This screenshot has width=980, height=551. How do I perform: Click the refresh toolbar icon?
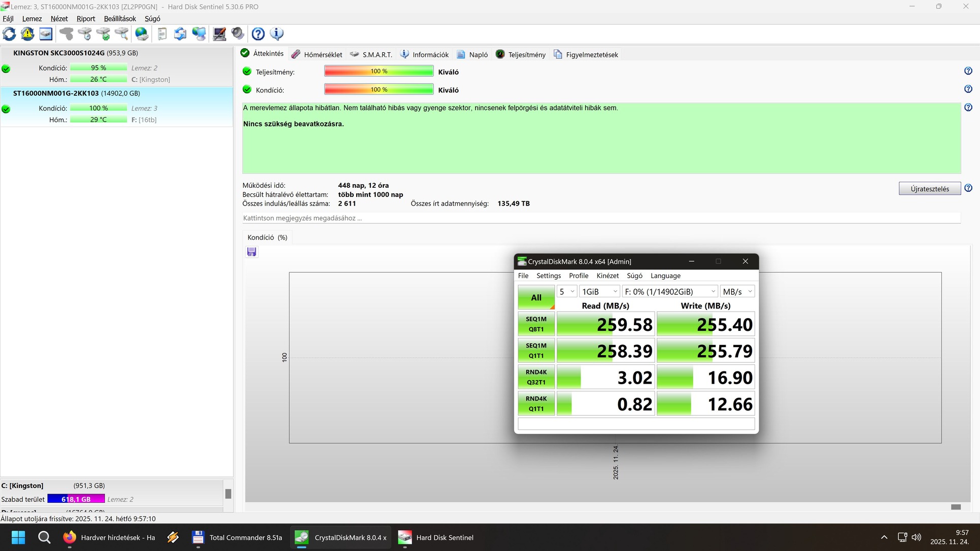coord(9,34)
